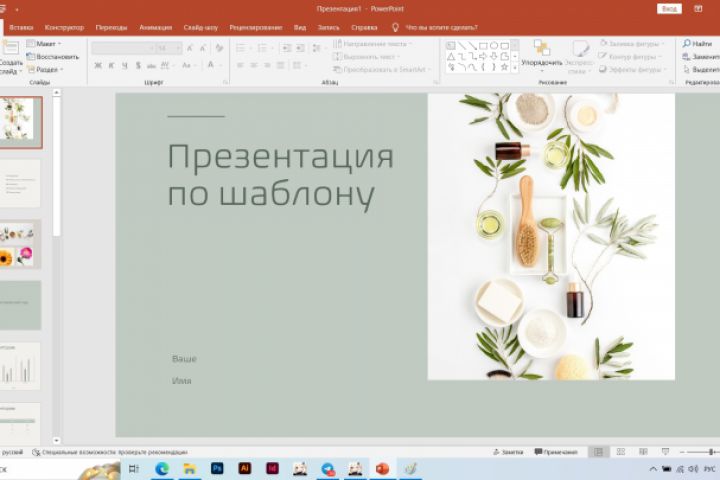Click the Bold (Ж) formatting icon
Image resolution: width=720 pixels, height=480 pixels.
tap(98, 66)
